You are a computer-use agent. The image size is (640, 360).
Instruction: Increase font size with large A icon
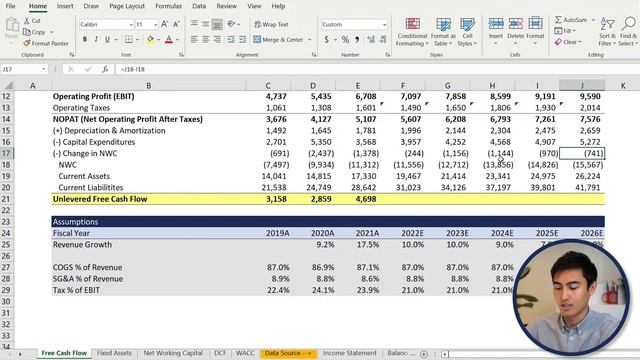(164, 24)
